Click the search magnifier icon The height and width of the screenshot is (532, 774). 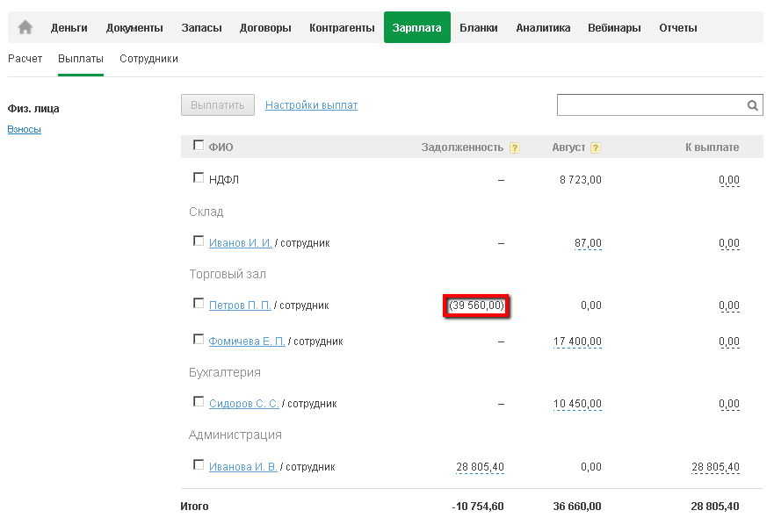tap(752, 105)
